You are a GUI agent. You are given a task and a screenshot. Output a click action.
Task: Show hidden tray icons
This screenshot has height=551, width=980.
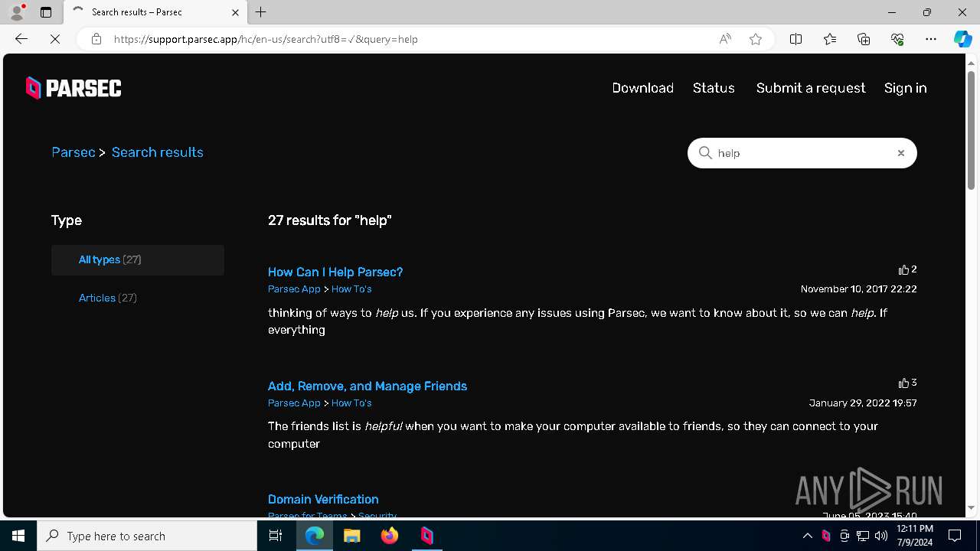point(807,536)
